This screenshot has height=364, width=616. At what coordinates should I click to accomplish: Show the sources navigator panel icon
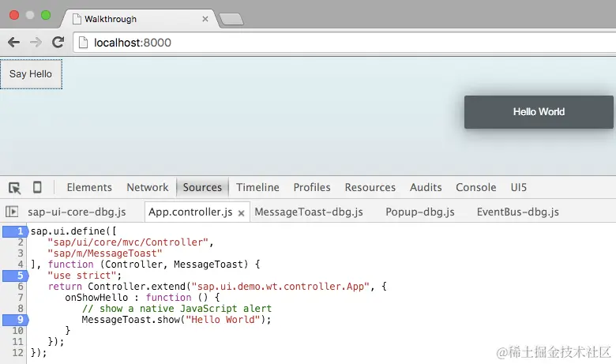(x=12, y=212)
